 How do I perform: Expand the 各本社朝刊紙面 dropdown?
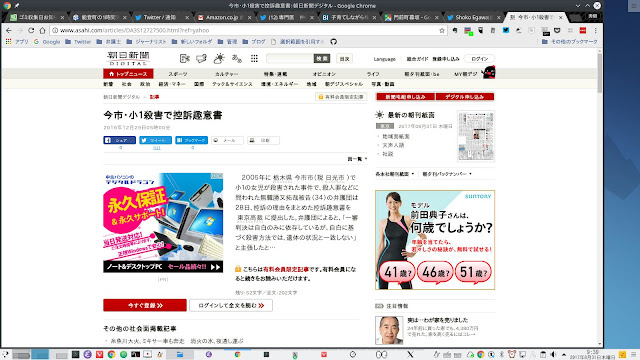coord(395,174)
